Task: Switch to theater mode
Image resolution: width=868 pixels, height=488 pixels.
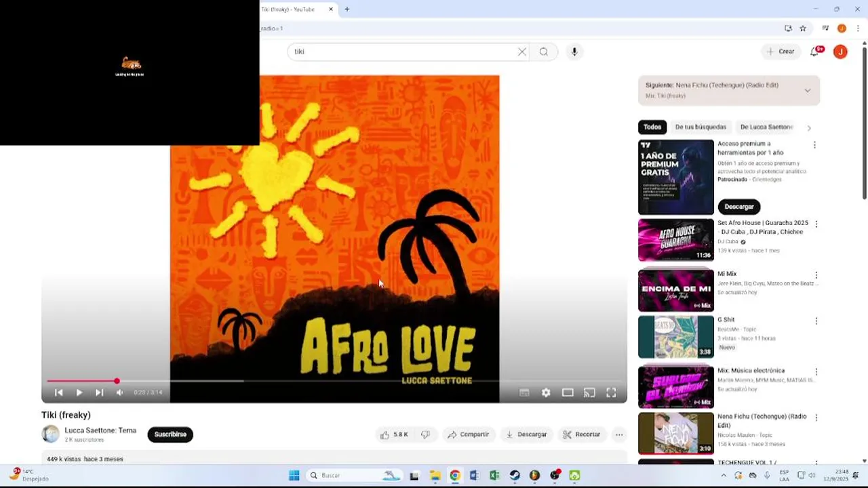Action: [568, 392]
